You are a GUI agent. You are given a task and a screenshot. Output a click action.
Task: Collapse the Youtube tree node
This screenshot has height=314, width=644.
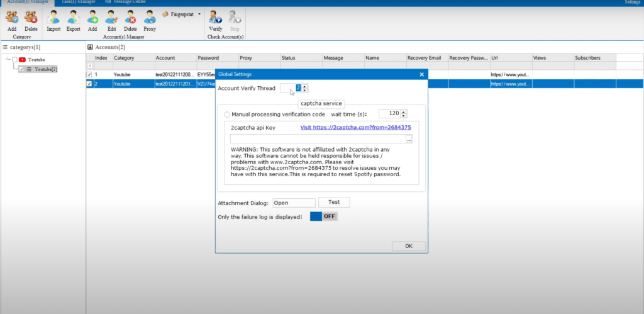(7, 60)
